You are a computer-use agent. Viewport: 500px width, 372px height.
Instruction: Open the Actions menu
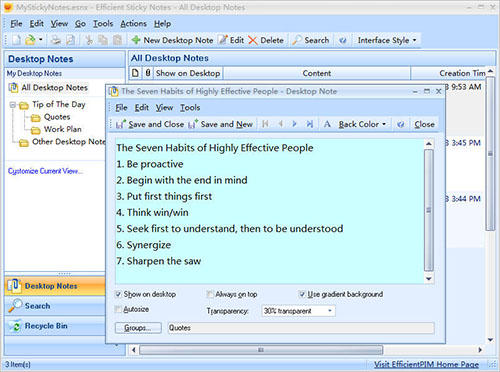[133, 24]
